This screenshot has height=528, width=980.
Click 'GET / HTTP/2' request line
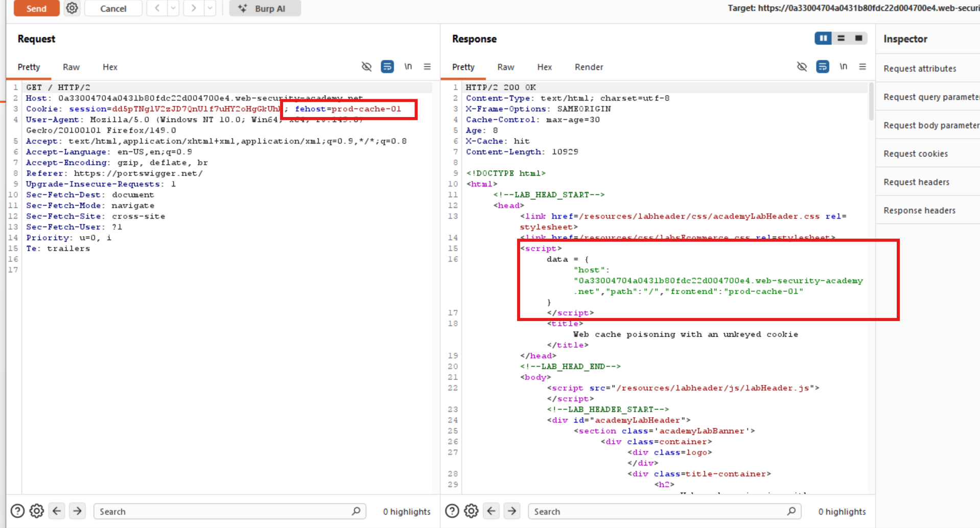pos(58,87)
